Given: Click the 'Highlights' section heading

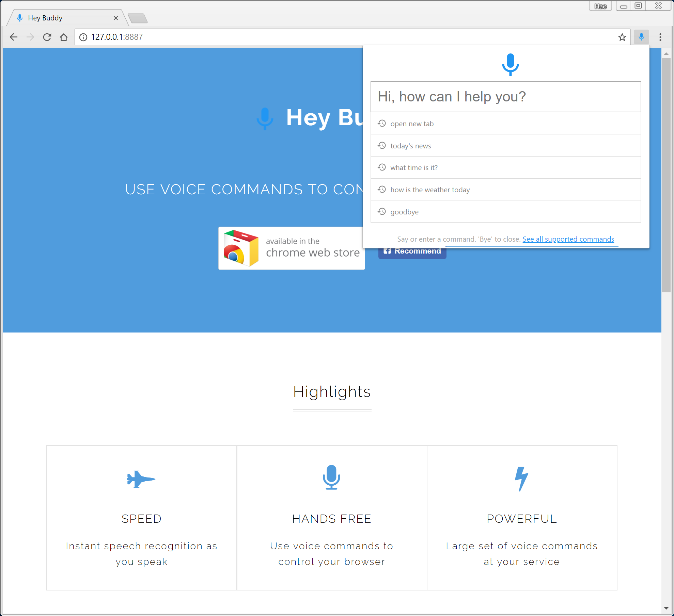Looking at the screenshot, I should 332,392.
